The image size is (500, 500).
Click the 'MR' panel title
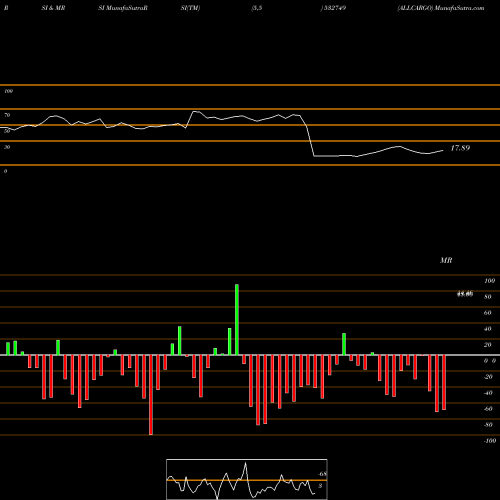(446, 260)
